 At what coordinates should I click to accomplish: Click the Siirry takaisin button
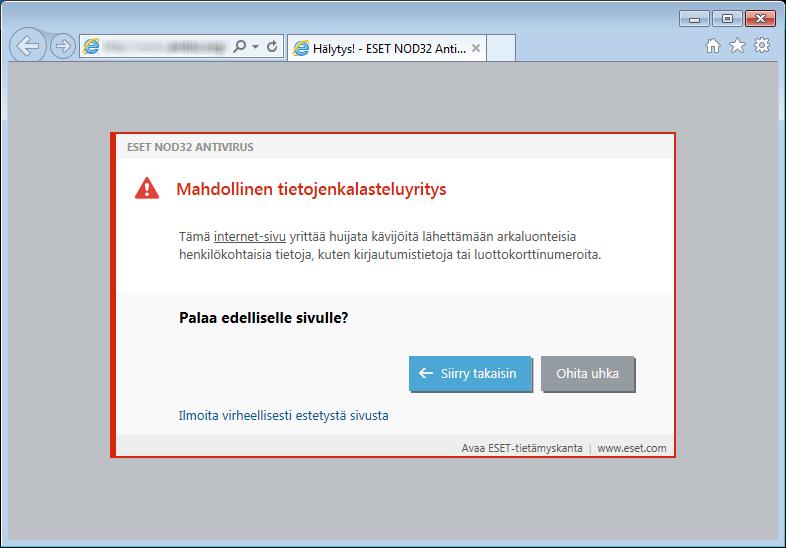(x=470, y=374)
